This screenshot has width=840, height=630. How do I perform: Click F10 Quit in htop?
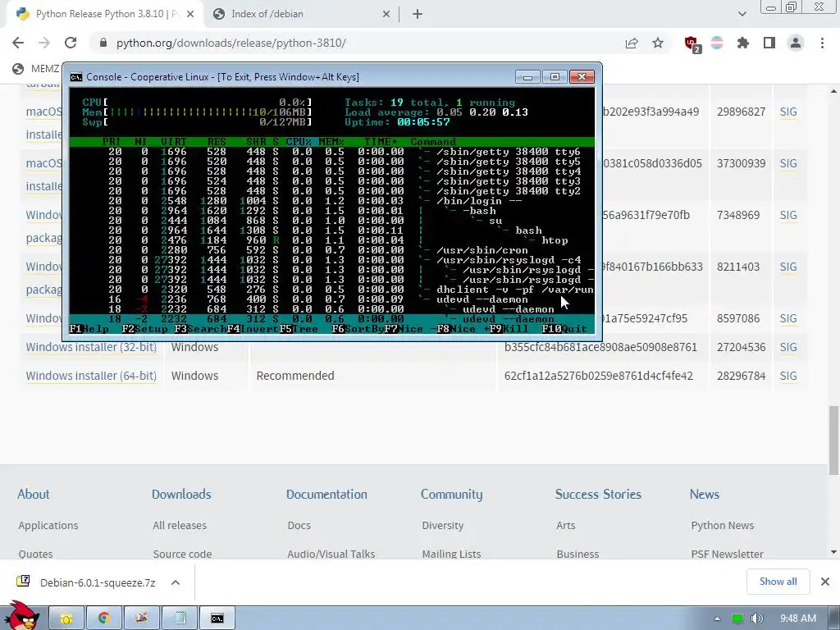[564, 329]
